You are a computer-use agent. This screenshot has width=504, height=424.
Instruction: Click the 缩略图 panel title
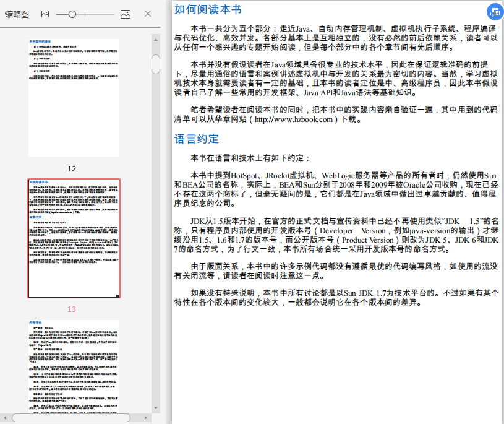coord(17,14)
